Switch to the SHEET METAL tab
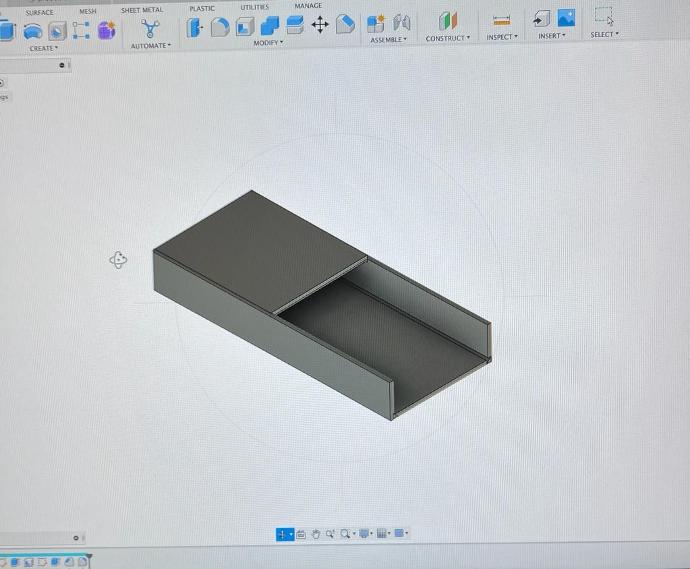 click(x=142, y=10)
